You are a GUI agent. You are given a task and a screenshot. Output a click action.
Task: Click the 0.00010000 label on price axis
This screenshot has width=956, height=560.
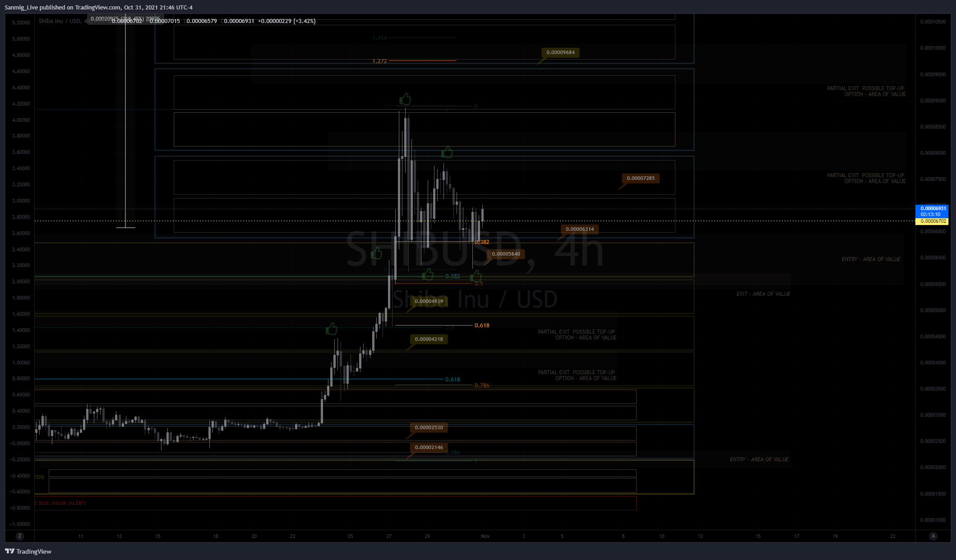(933, 48)
